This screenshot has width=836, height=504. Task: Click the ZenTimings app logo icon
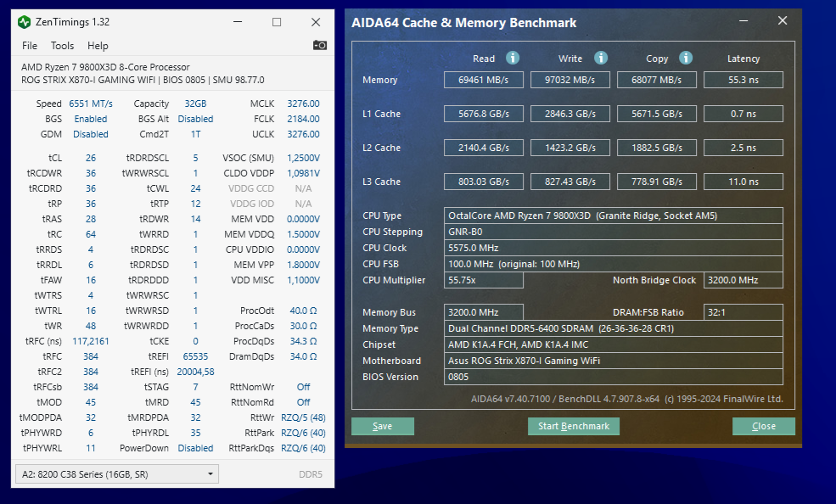(x=24, y=22)
